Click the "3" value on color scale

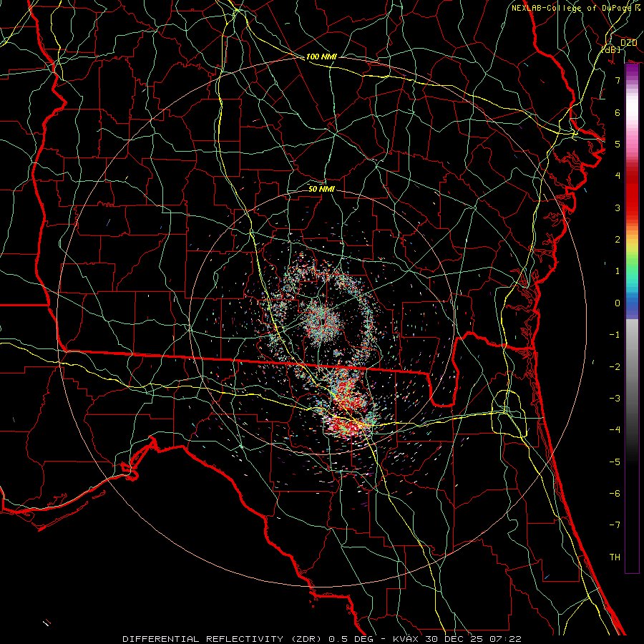tap(618, 208)
